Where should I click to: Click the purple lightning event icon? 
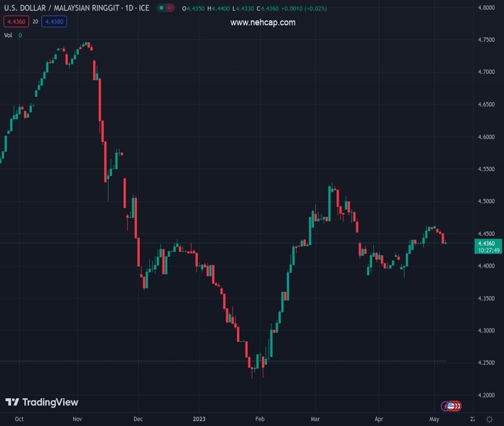point(445,405)
